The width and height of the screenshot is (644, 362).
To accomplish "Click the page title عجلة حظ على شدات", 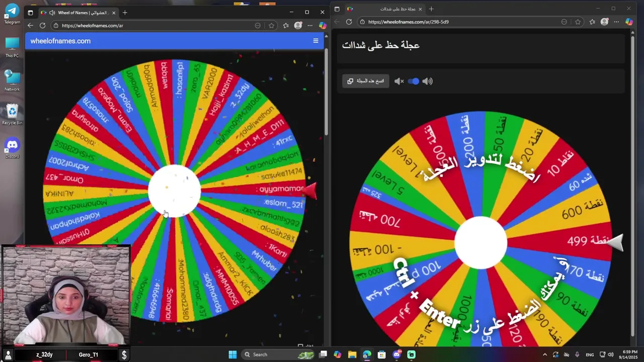I will coord(381,45).
